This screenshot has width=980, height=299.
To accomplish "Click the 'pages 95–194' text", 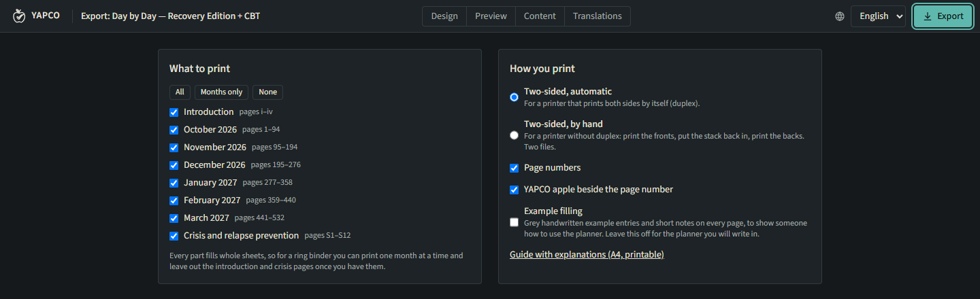I will tap(275, 147).
